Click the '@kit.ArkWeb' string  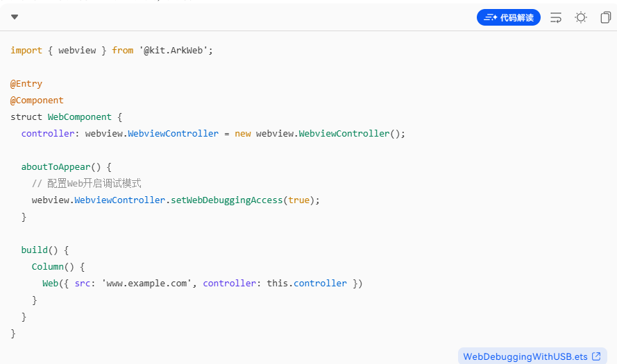point(176,51)
